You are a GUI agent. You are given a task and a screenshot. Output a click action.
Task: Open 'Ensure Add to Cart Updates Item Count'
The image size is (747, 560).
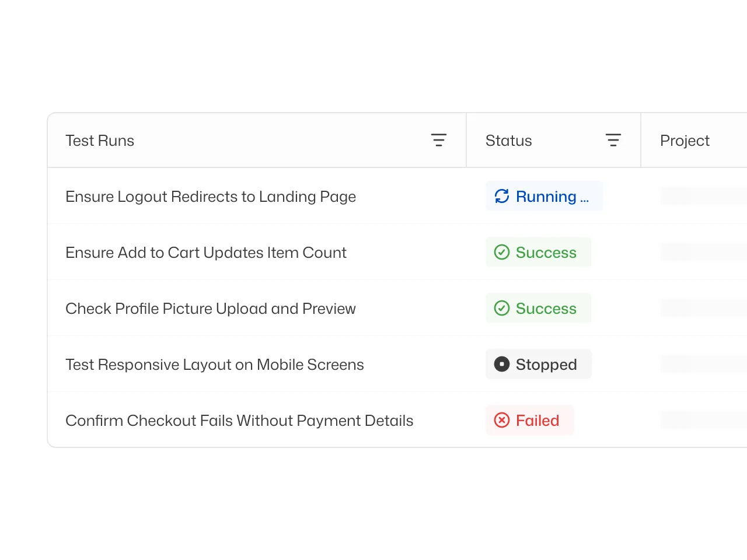point(206,253)
